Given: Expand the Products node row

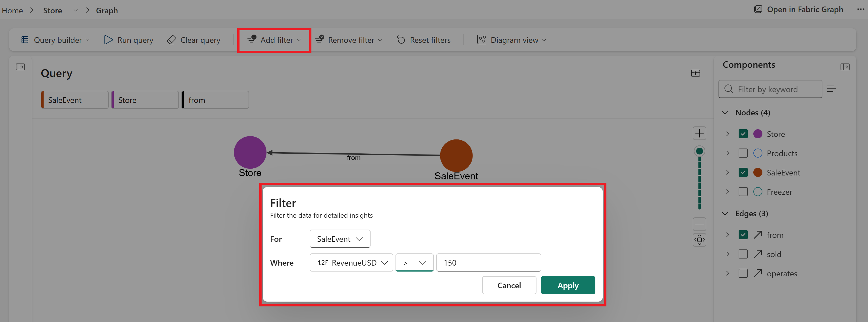Looking at the screenshot, I should pos(728,153).
